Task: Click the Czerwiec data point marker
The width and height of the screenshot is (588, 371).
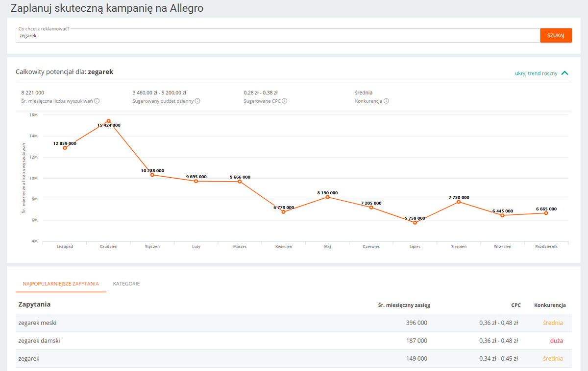Action: pyautogui.click(x=371, y=208)
